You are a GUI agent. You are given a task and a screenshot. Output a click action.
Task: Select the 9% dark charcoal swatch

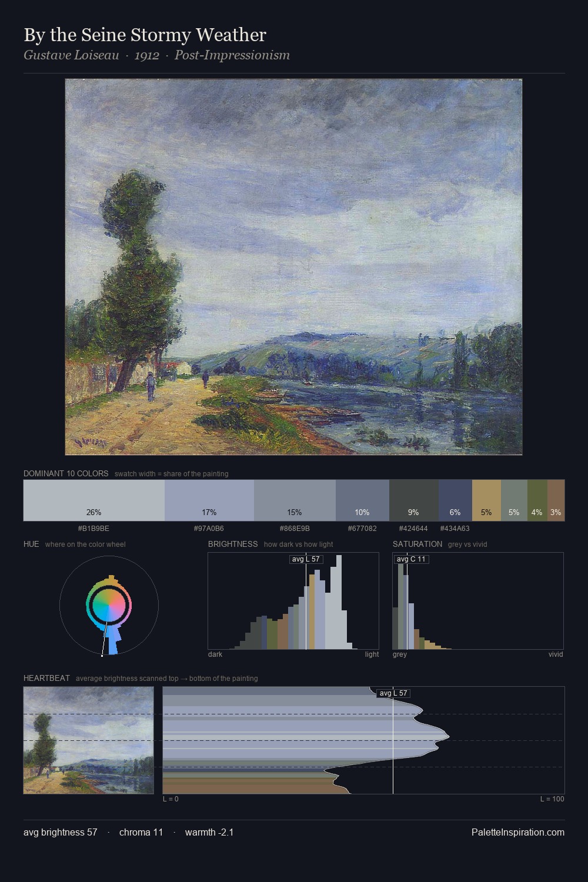414,500
